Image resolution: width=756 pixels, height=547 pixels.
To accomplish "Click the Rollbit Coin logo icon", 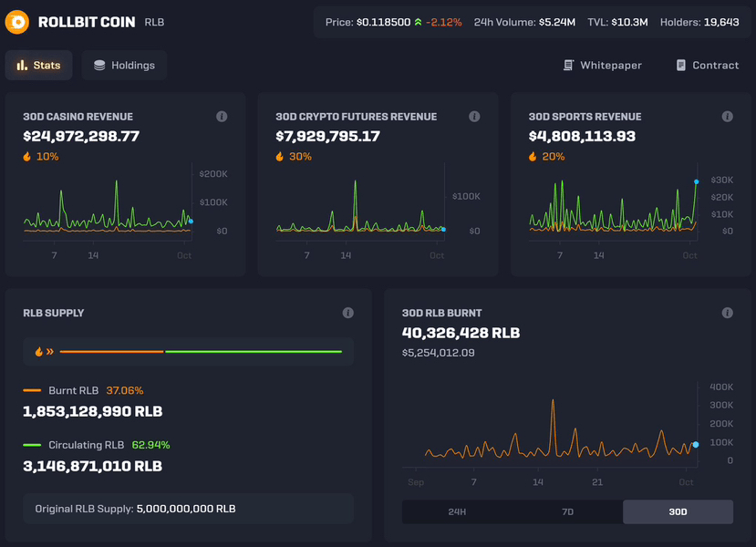I will click(17, 22).
